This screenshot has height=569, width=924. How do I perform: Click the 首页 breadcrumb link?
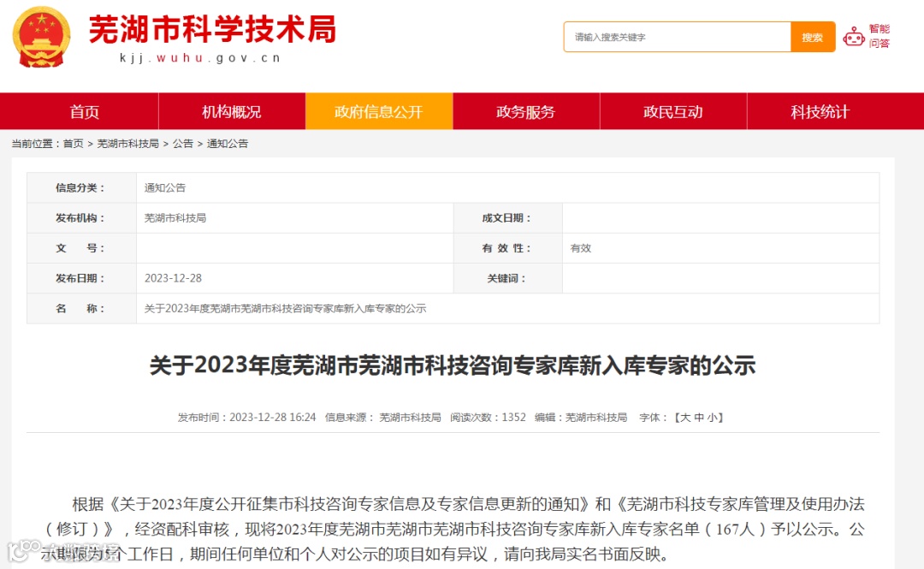(x=73, y=143)
